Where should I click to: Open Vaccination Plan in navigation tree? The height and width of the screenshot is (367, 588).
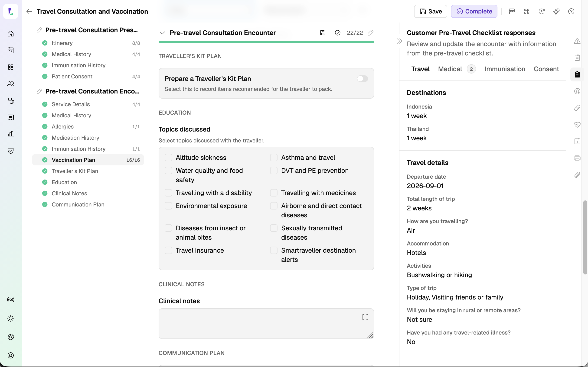pyautogui.click(x=88, y=160)
